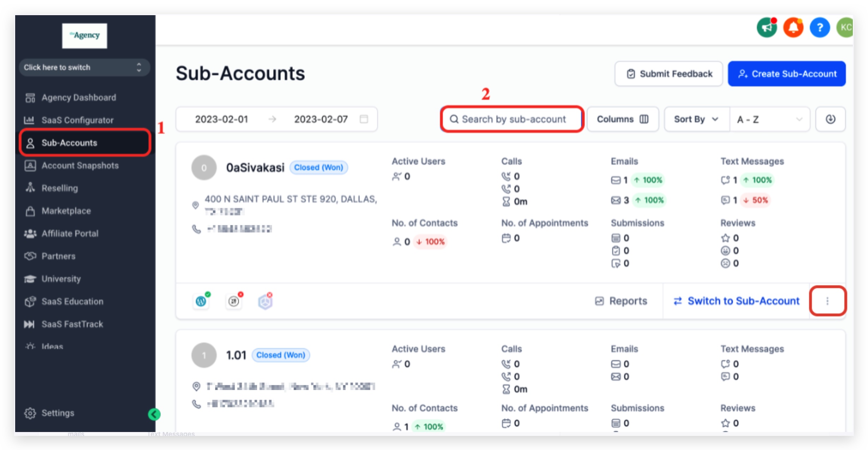Viewport: 868px width, 450px height.
Task: Go to Agency Dashboard in sidebar
Action: pos(78,97)
